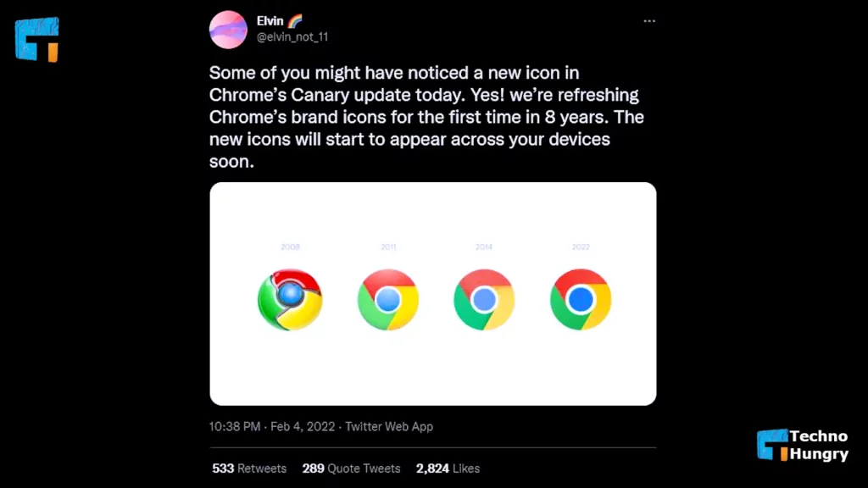See who gave the 2,824 Likes
This screenshot has height=488, width=868.
[x=447, y=468]
